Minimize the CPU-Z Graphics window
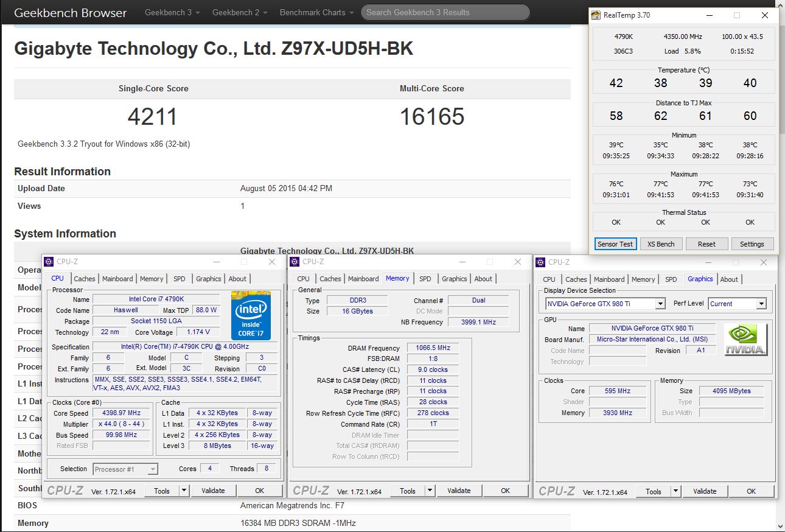This screenshot has height=532, width=785. 707,262
